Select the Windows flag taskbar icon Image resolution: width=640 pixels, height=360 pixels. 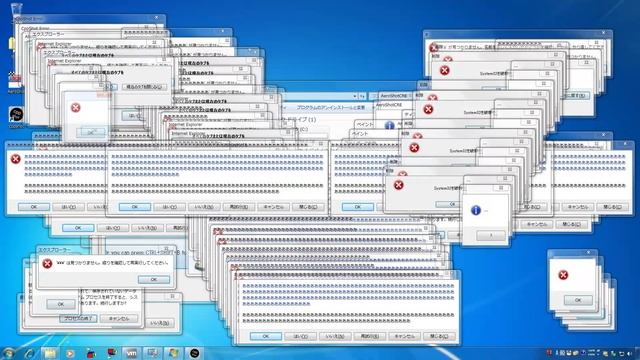click(173, 353)
